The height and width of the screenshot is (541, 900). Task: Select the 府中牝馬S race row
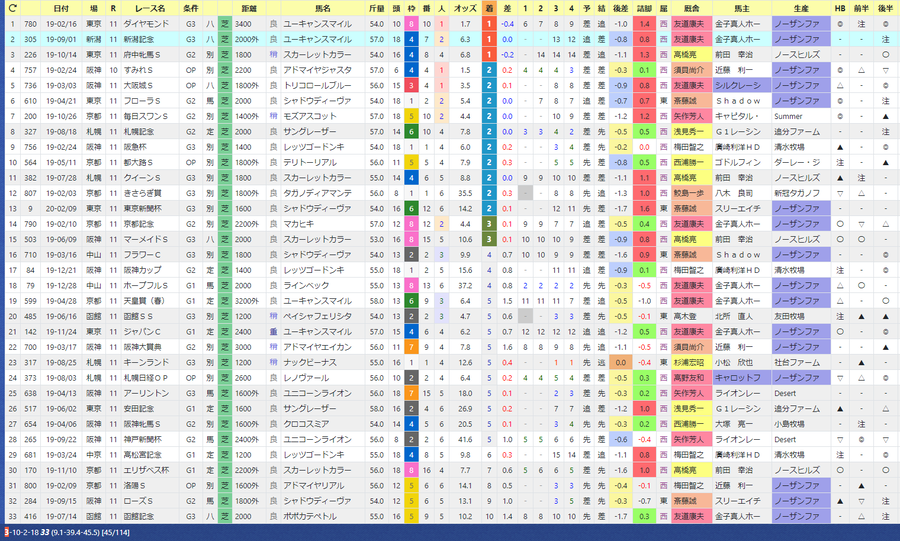450,55
